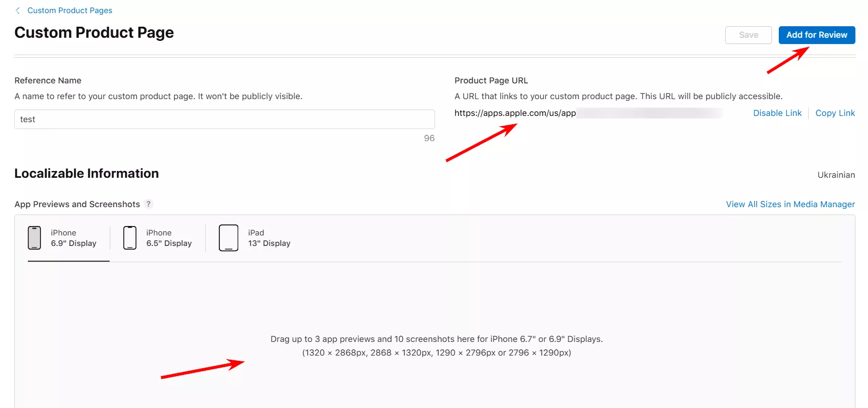Click the Custom Product Page heading
868x408 pixels.
[94, 33]
